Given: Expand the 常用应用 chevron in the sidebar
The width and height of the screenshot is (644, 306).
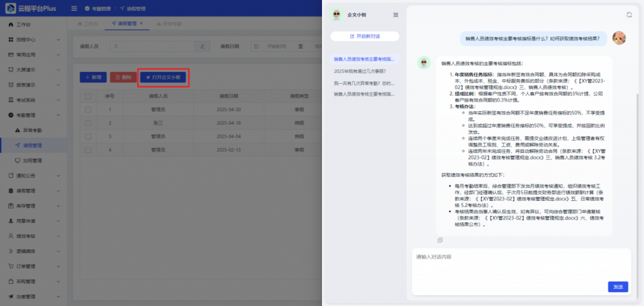Looking at the screenshot, I should coord(58,55).
